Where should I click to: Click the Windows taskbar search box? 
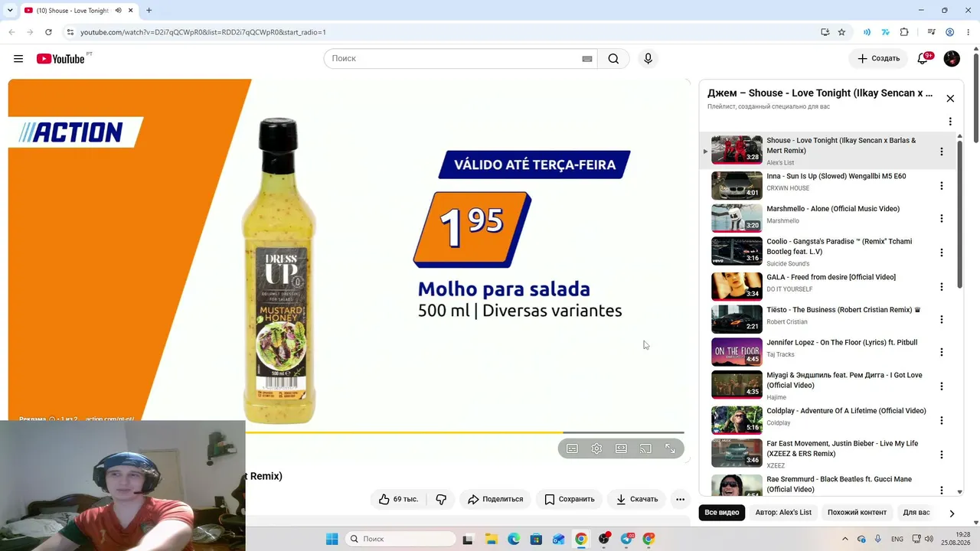(x=401, y=539)
